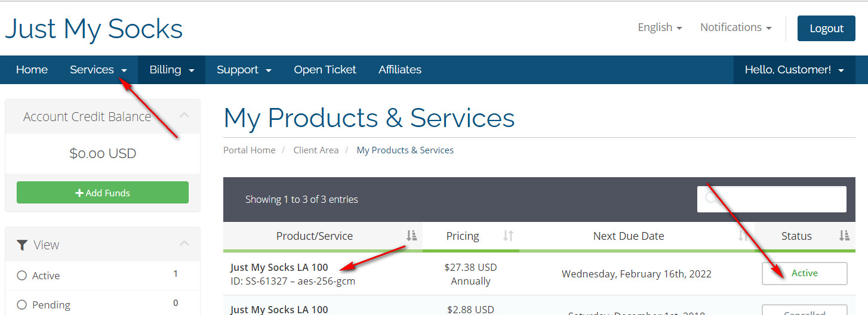
Task: Open the Notifications dropdown
Action: pos(735,27)
